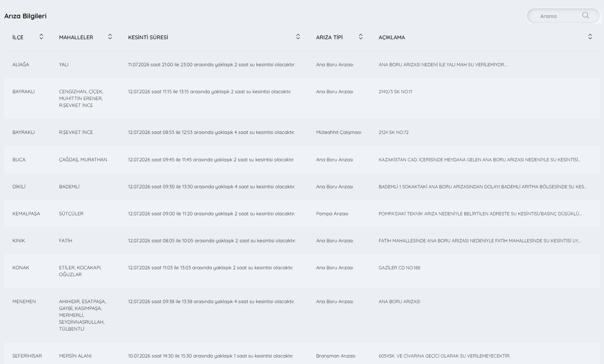This screenshot has height=364, width=604.
Task: Sort table by İLÇE arrows
Action: pos(41,37)
